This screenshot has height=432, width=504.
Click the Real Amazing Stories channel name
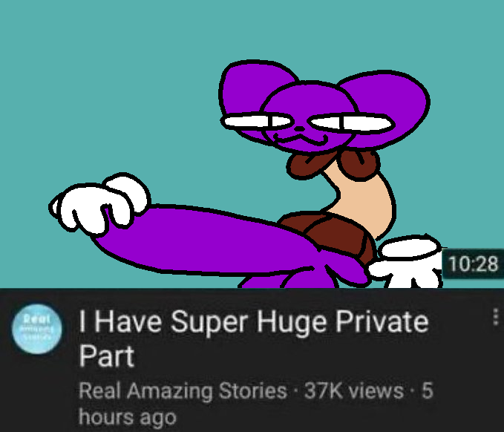click(x=183, y=391)
